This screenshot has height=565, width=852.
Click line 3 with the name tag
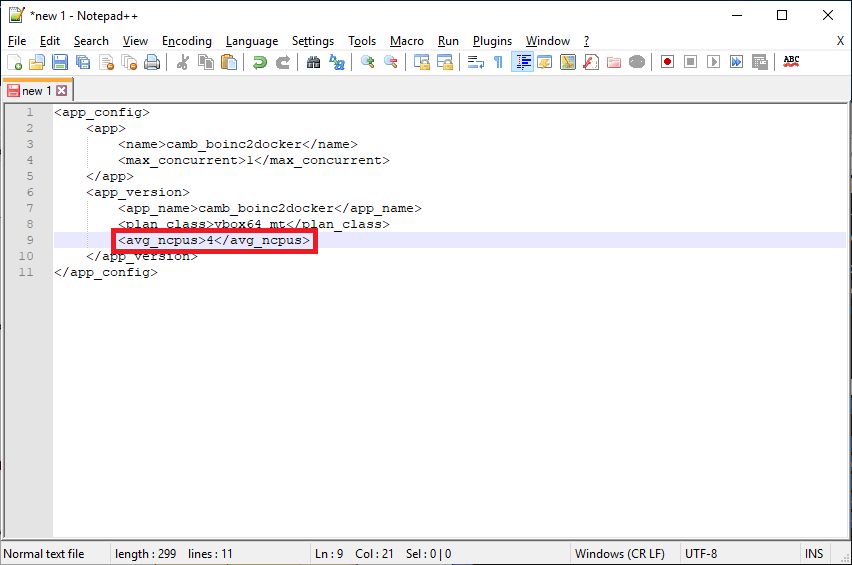[236, 144]
